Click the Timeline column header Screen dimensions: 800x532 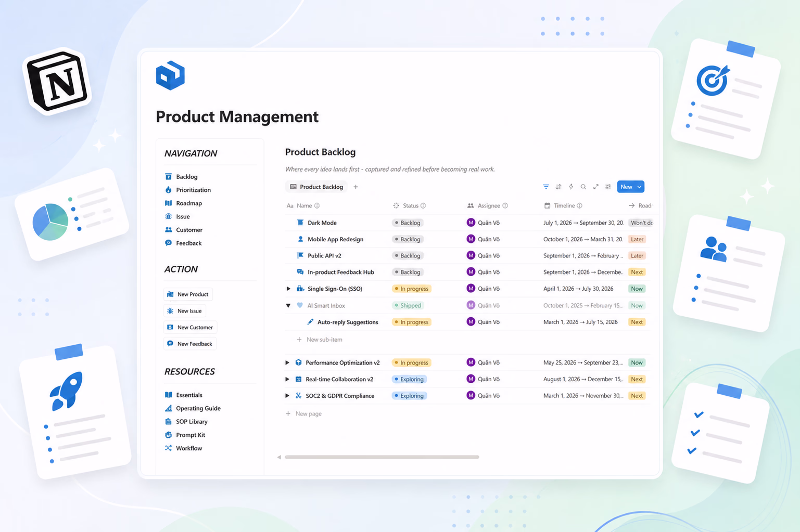point(563,205)
